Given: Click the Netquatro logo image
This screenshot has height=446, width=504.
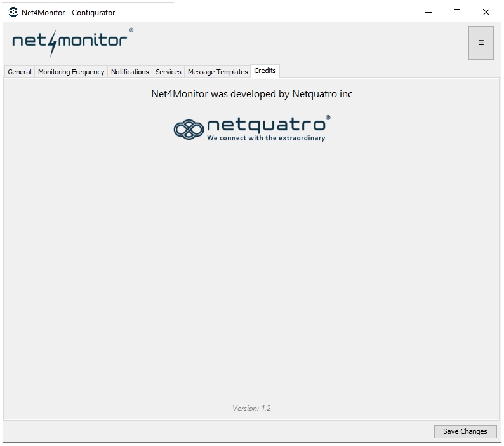Looking at the screenshot, I should [252, 128].
